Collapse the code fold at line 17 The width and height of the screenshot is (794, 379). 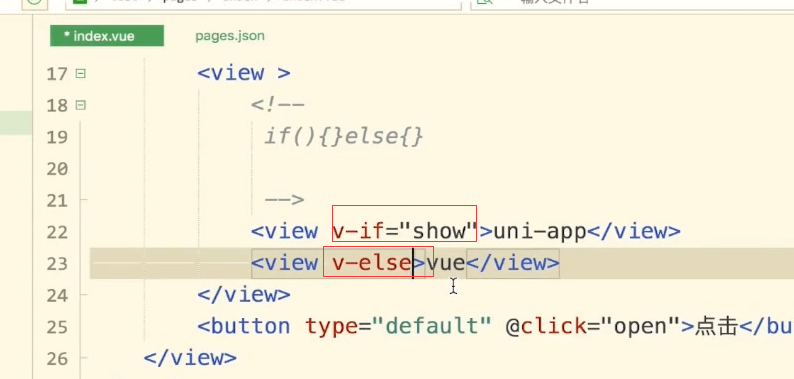pos(81,73)
